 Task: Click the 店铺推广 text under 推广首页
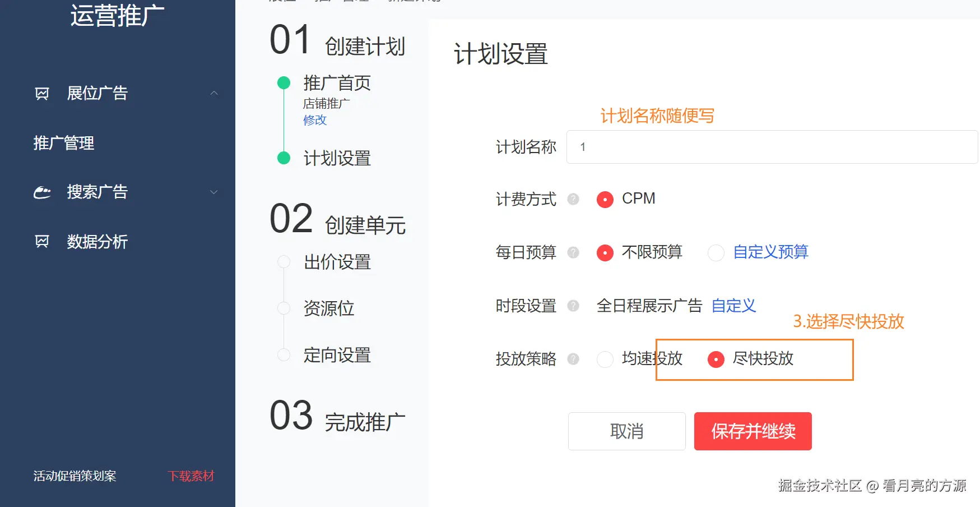pyautogui.click(x=327, y=104)
